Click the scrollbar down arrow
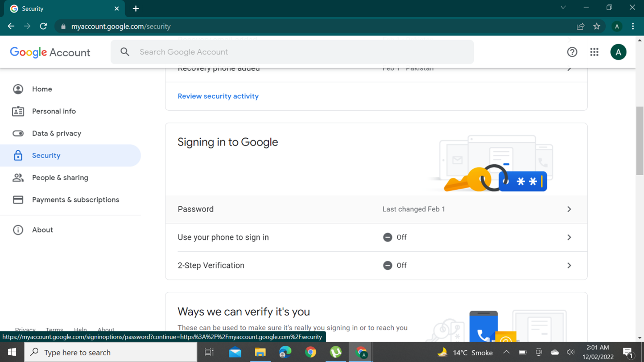 point(639,338)
